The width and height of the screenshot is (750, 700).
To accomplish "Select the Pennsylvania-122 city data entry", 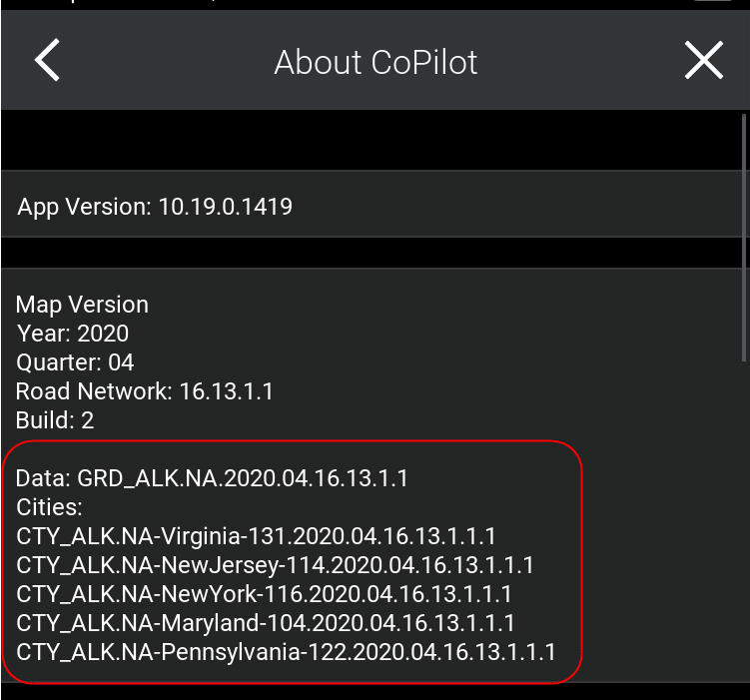I will [x=286, y=653].
